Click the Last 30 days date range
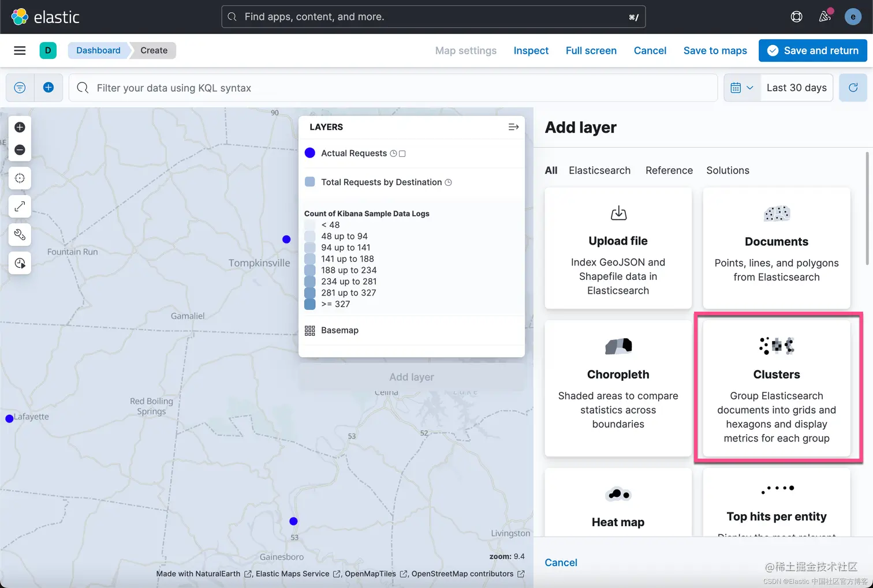Image resolution: width=873 pixels, height=588 pixels. coord(797,88)
